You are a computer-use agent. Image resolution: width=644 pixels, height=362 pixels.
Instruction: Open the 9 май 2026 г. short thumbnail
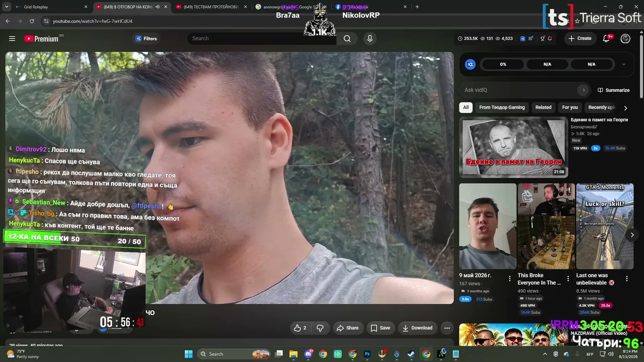click(488, 226)
